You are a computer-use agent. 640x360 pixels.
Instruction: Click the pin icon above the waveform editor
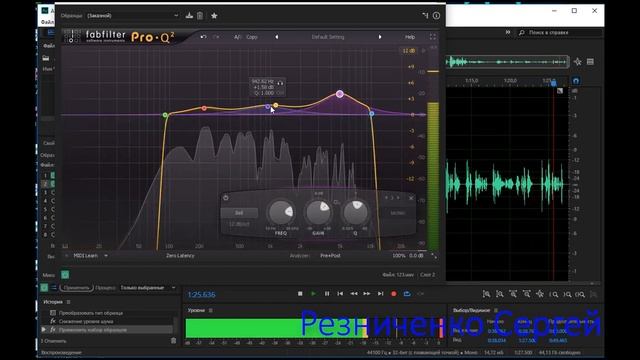tap(578, 62)
